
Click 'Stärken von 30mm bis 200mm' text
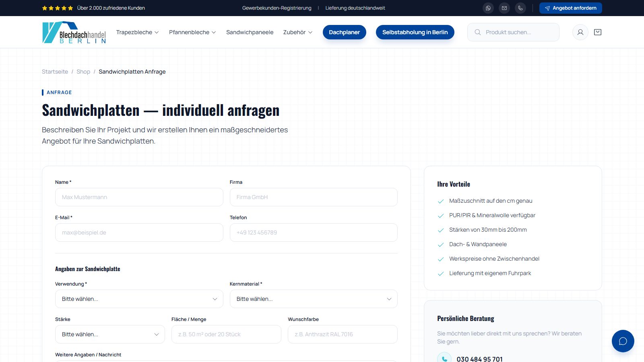[488, 230]
